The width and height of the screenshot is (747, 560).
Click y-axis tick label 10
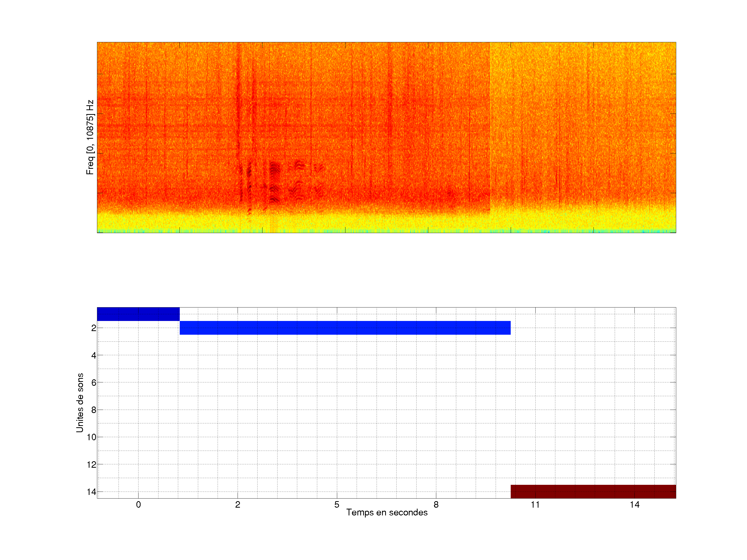click(x=92, y=437)
